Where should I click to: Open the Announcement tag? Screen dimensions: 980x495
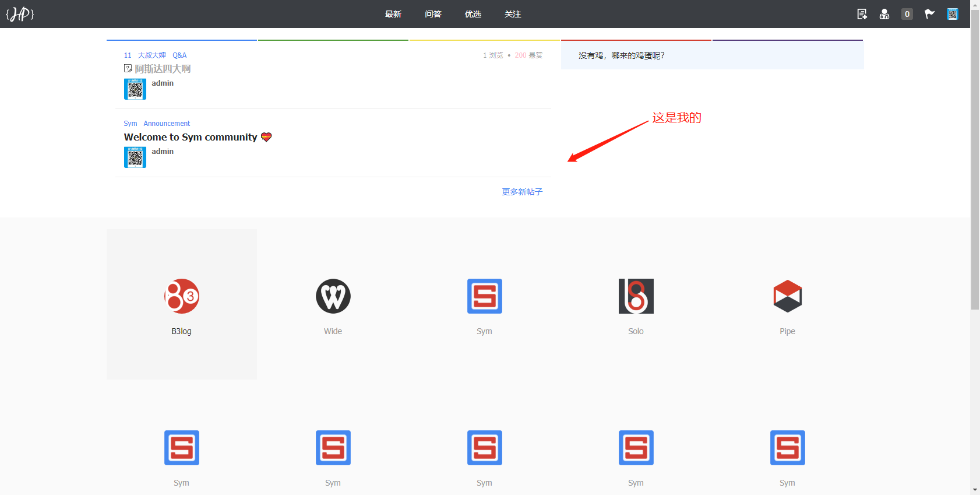point(167,124)
